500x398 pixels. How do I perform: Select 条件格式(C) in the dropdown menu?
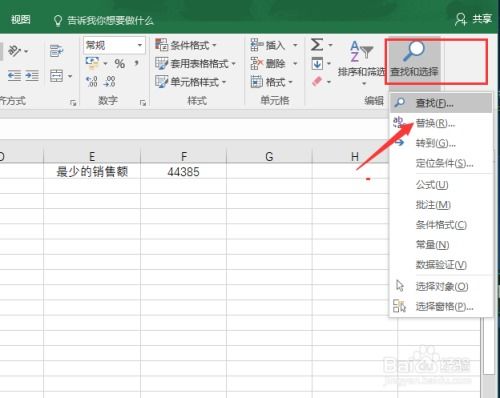(x=441, y=225)
